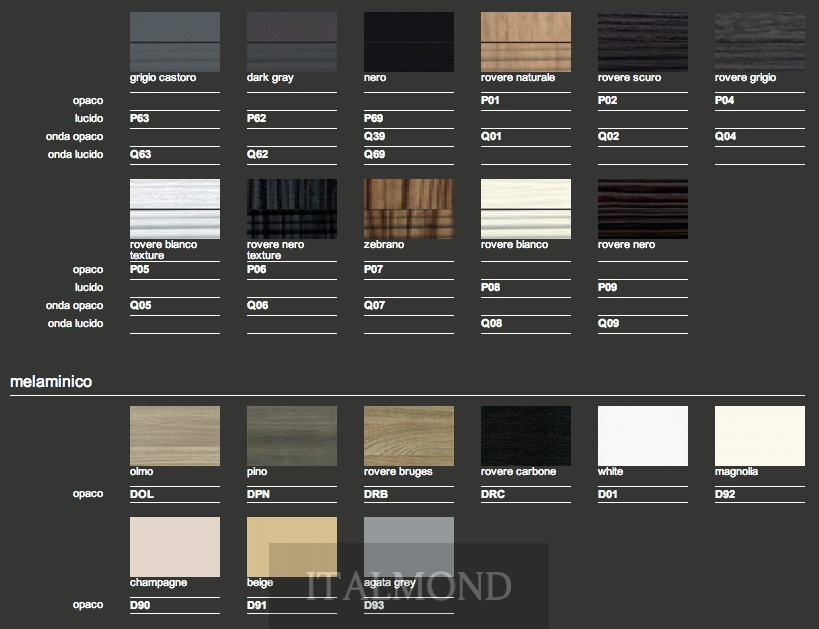Viewport: 819px width, 629px height.
Task: Click code P62 under dark gray
Action: pos(256,118)
